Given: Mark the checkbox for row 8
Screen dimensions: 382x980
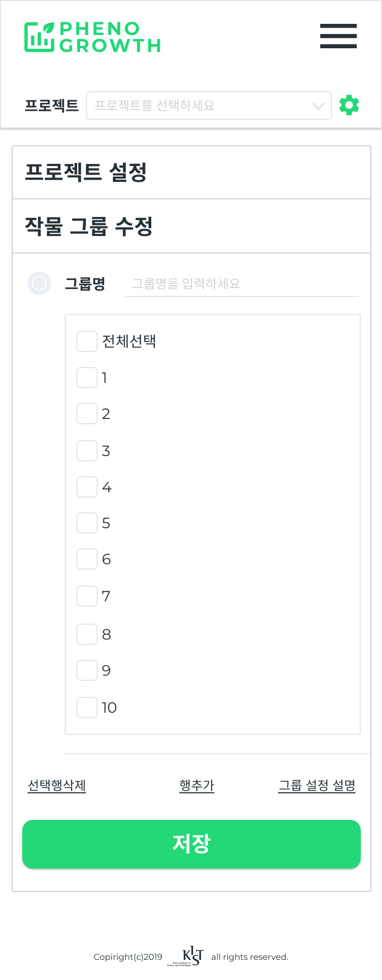Looking at the screenshot, I should coord(87,634).
